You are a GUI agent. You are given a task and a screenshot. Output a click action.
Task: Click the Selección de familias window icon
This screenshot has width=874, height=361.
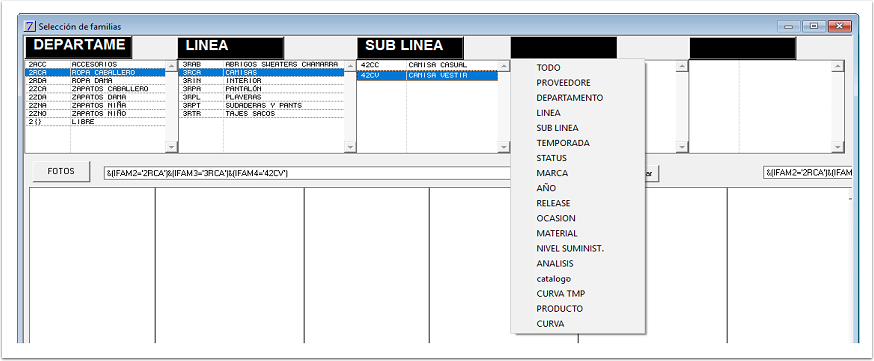(x=30, y=26)
